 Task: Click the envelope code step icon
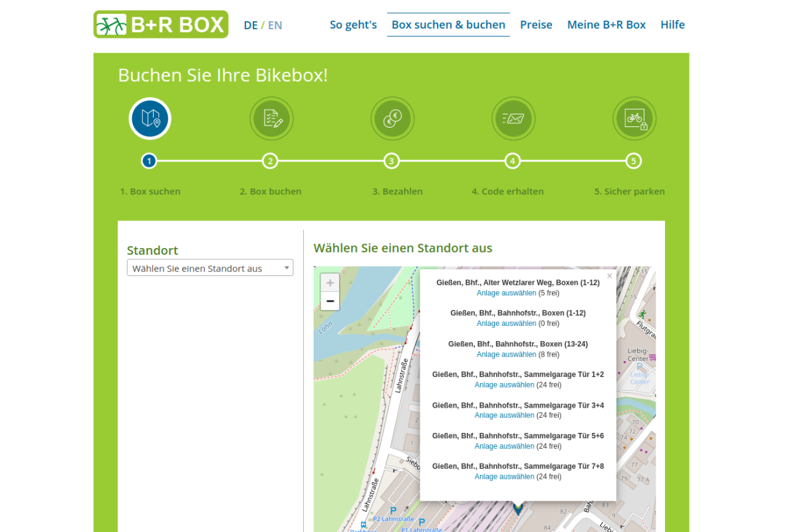pyautogui.click(x=513, y=118)
